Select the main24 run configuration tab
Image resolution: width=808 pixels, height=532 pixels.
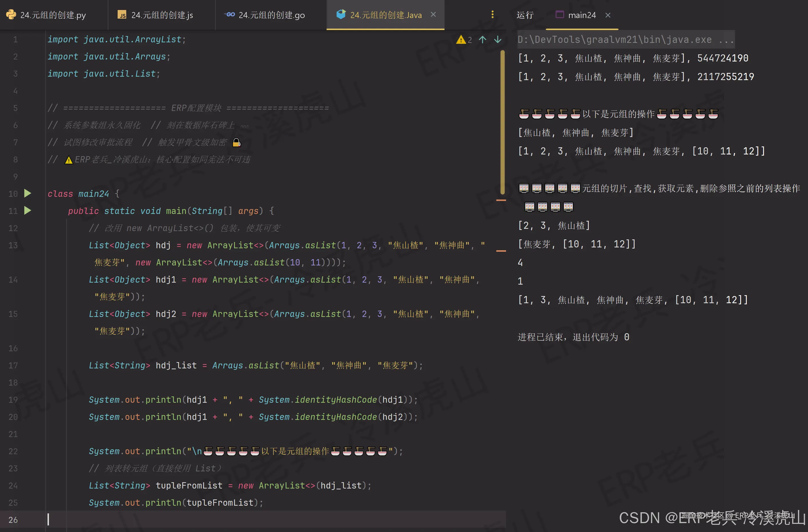582,15
